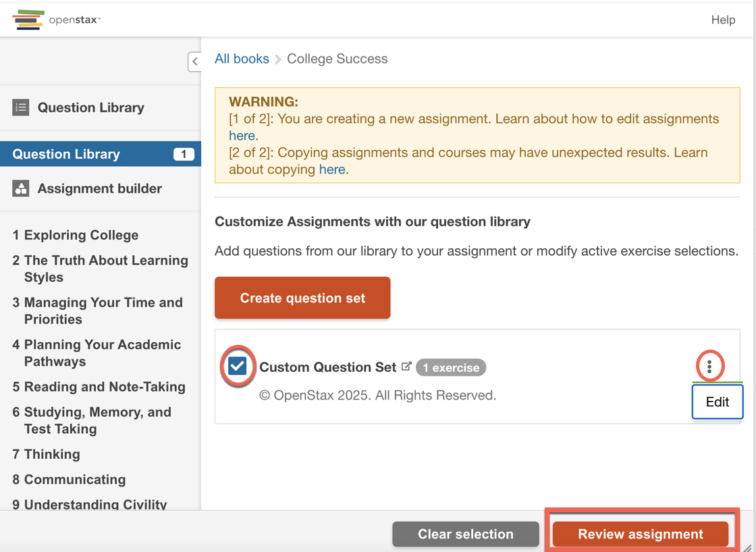Screen dimensions: 756x552
Task: Click the Clear selection button
Action: click(465, 534)
